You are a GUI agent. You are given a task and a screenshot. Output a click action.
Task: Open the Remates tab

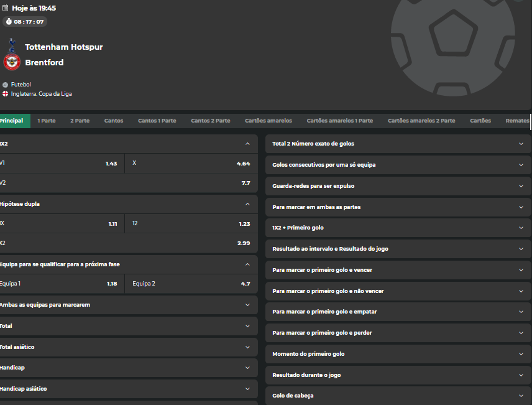pos(518,121)
